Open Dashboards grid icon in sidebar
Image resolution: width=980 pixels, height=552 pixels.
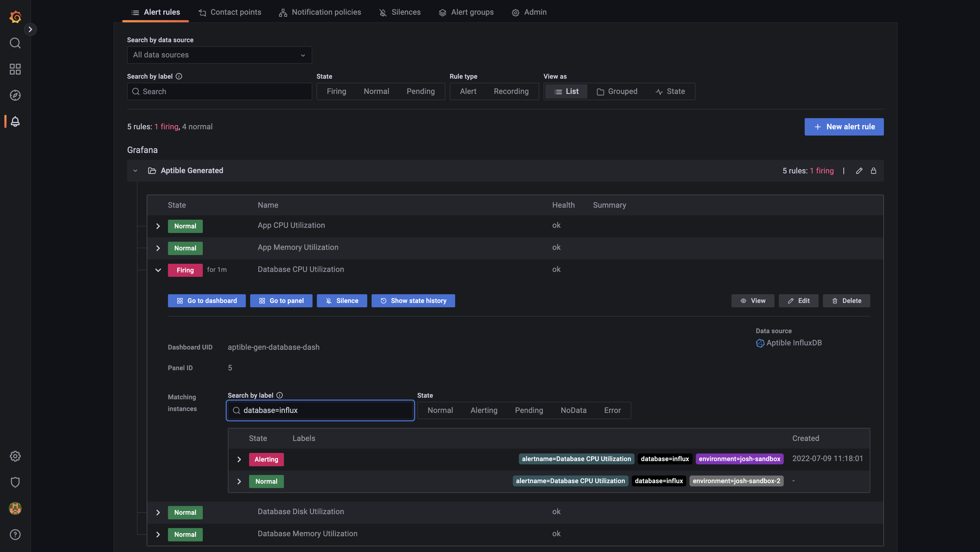tap(15, 69)
